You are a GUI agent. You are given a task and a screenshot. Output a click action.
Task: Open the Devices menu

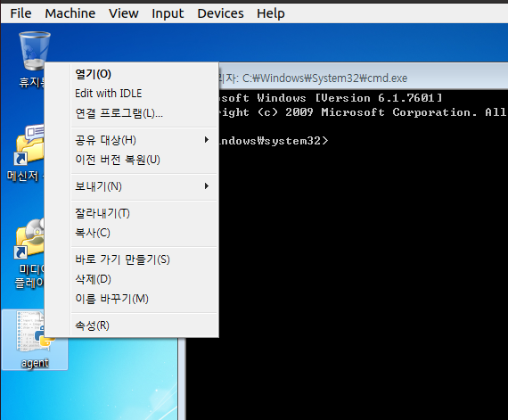pyautogui.click(x=220, y=13)
